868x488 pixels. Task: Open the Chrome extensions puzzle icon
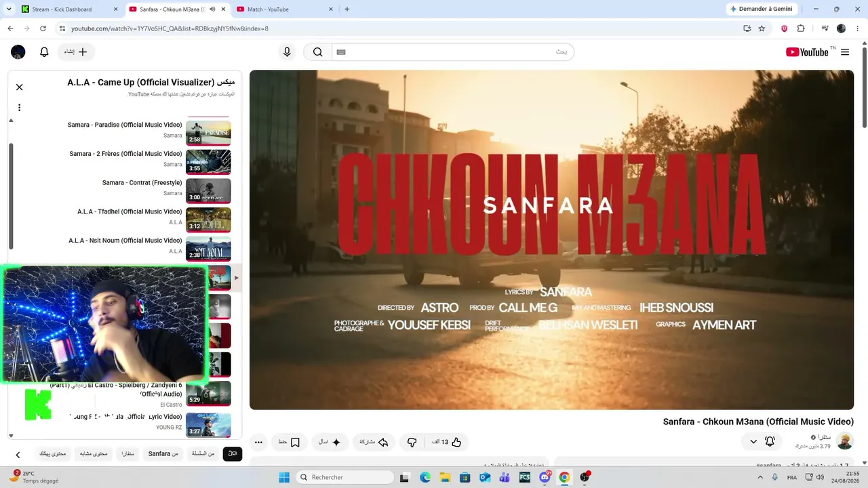tap(801, 28)
